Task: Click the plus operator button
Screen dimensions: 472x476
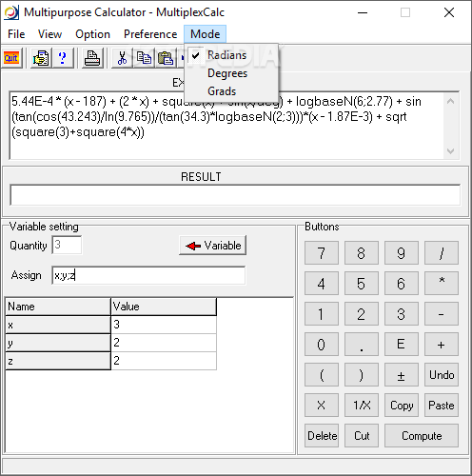Action: point(442,345)
